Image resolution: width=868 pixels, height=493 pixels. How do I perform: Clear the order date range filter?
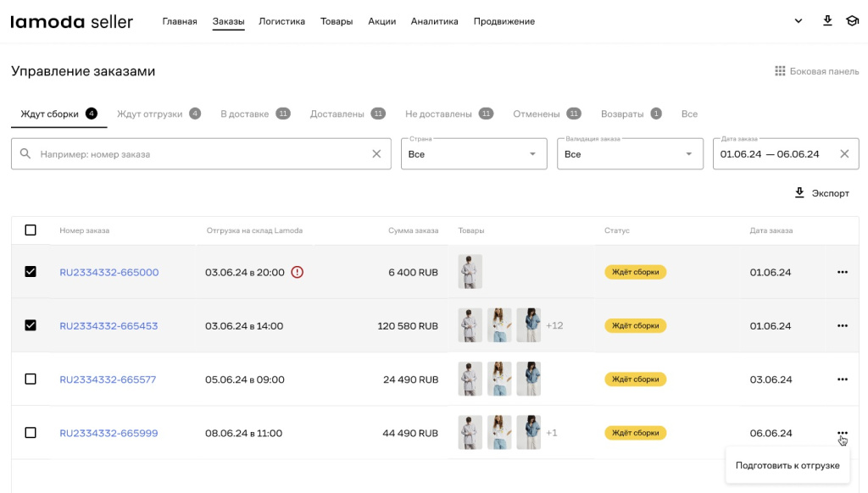pyautogui.click(x=844, y=154)
